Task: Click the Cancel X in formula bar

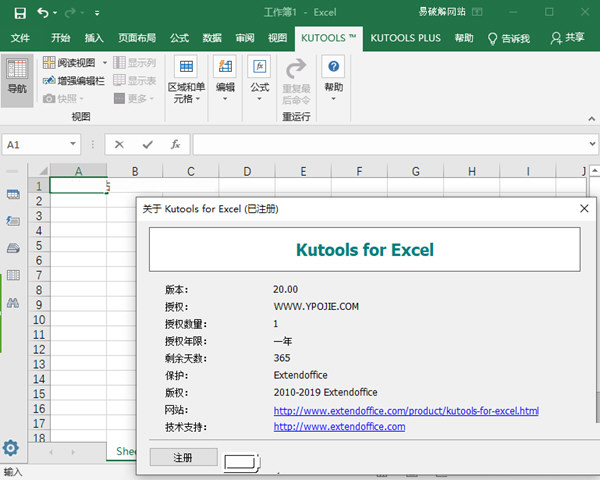Action: pos(119,145)
